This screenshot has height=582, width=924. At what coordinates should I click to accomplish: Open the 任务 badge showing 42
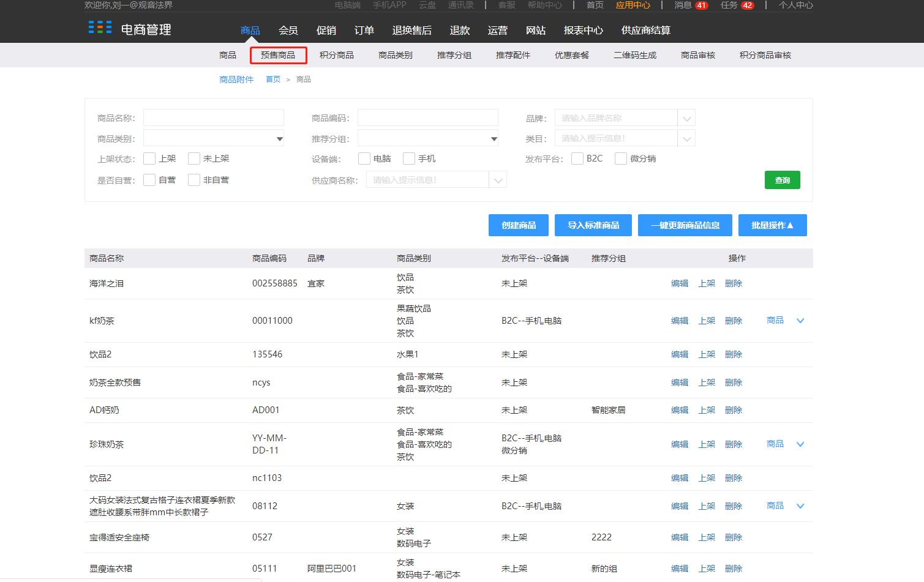[747, 5]
